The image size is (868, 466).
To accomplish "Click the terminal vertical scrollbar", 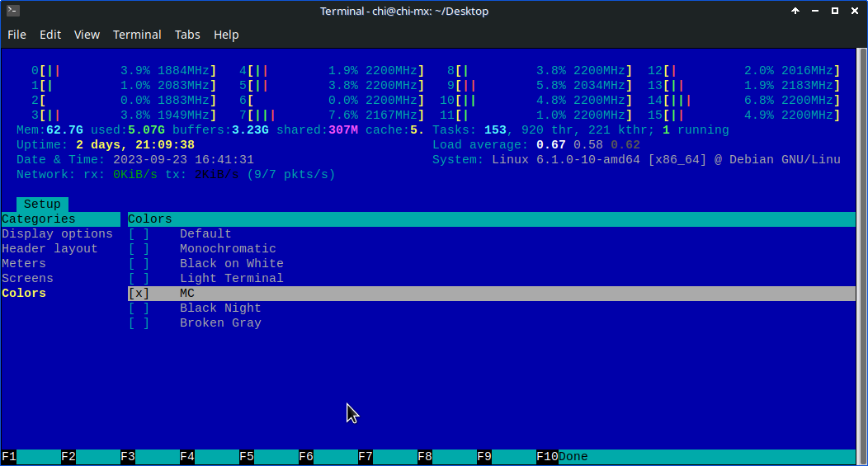I will [x=861, y=257].
